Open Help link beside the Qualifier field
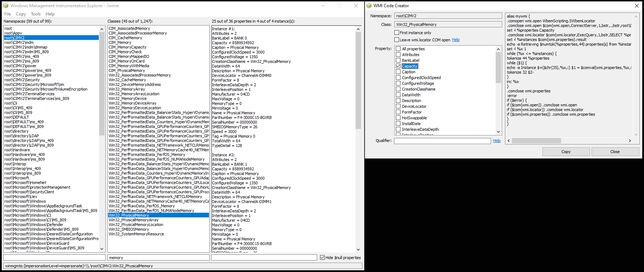 pyautogui.click(x=496, y=141)
